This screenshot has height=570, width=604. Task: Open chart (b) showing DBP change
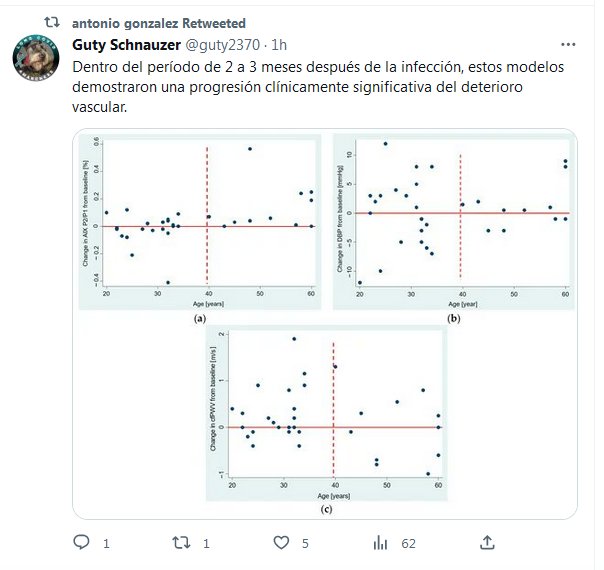coord(453,227)
